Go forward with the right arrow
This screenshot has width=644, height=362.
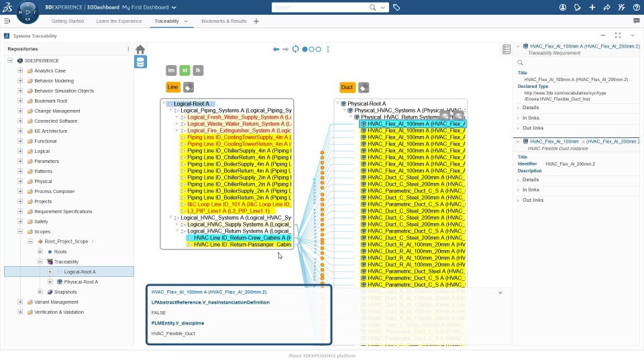[286, 49]
